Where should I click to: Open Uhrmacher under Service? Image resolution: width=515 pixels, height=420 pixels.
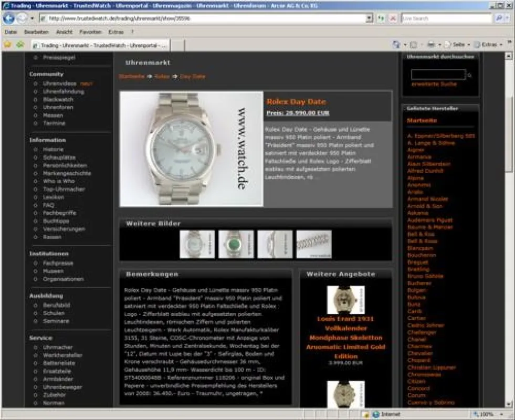pos(58,347)
